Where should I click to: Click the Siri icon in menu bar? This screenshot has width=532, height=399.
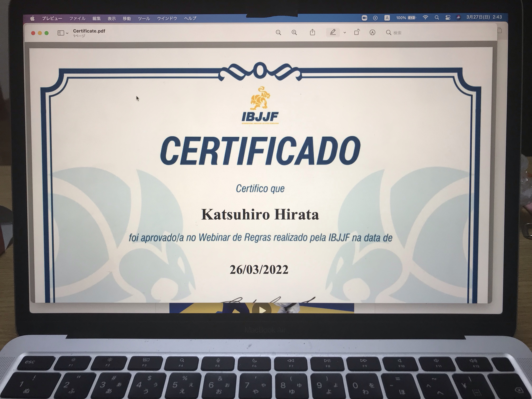pos(458,17)
